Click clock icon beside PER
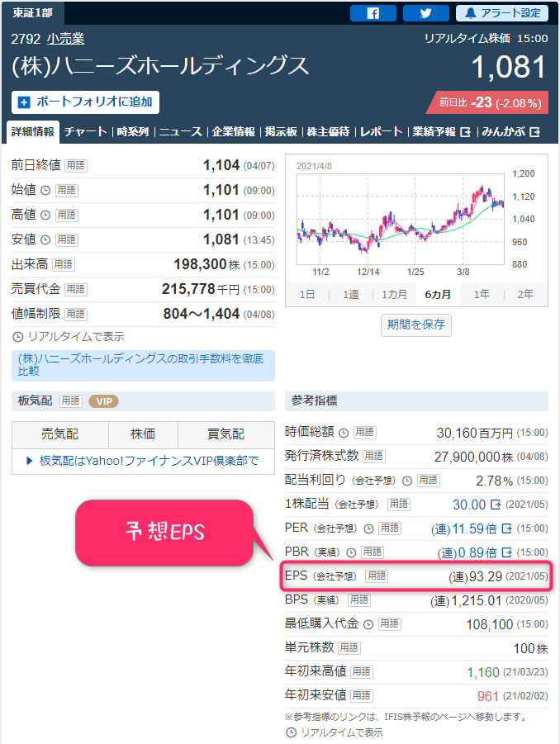Screen dimensions: 560x744 tap(368, 528)
